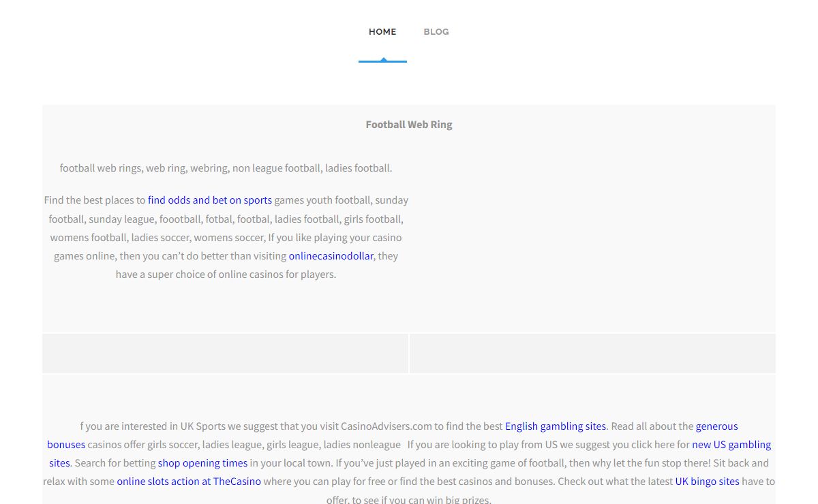Open the 'English gambling sites' link

pos(556,426)
